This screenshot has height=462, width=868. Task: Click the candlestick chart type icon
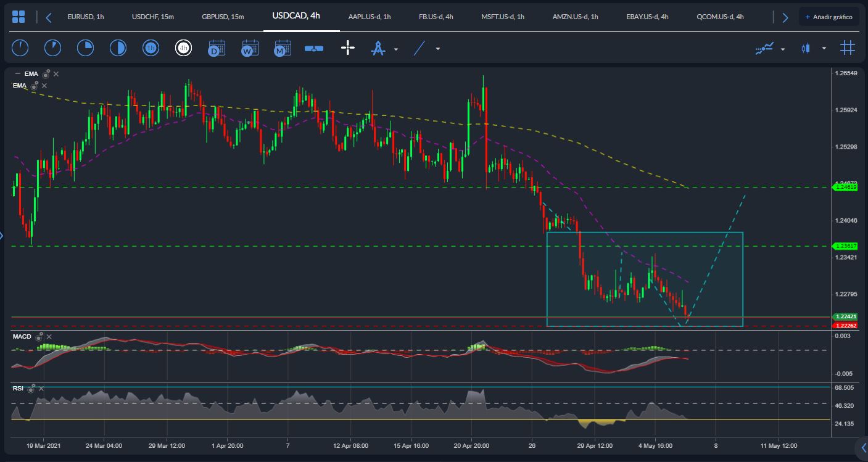[805, 47]
